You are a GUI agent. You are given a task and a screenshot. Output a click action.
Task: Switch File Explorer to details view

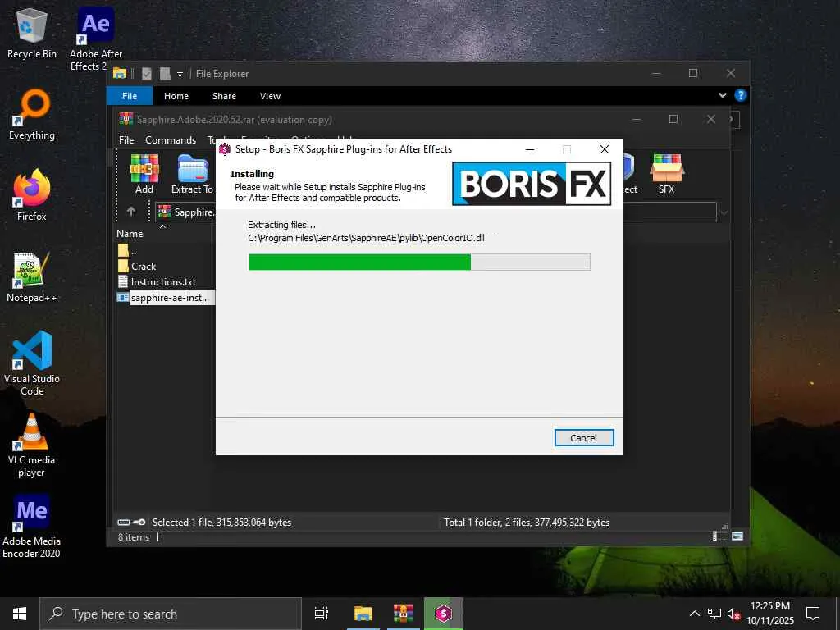(717, 536)
